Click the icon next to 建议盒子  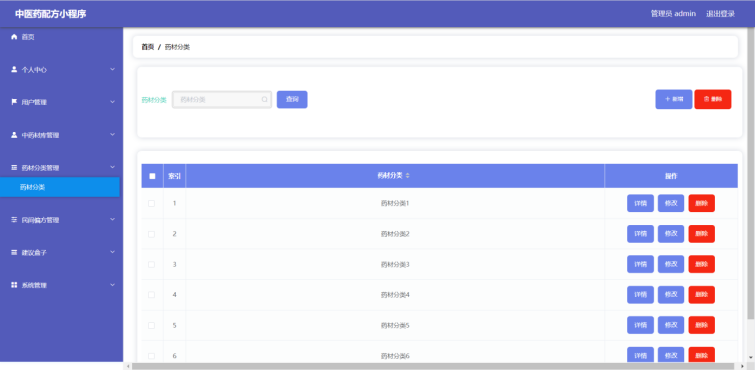(x=14, y=252)
